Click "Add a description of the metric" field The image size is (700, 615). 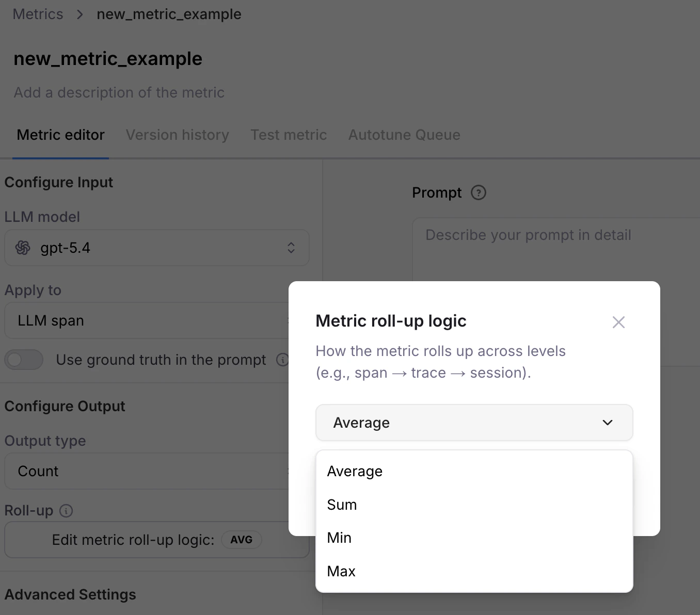(119, 92)
